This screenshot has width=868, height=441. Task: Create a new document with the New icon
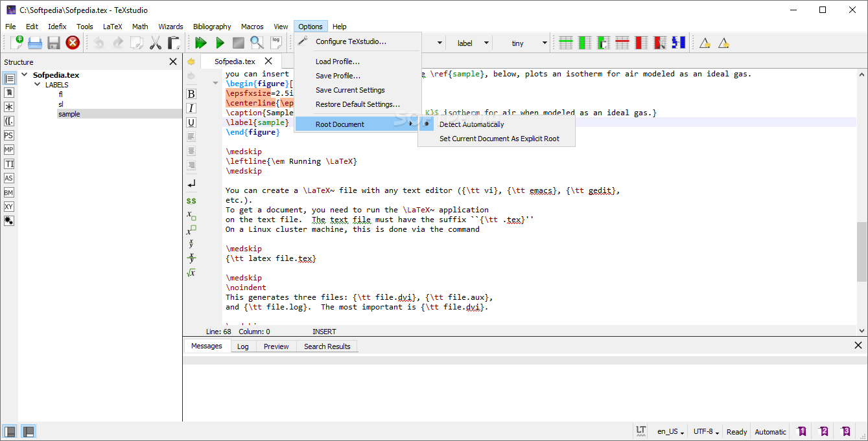tap(17, 43)
